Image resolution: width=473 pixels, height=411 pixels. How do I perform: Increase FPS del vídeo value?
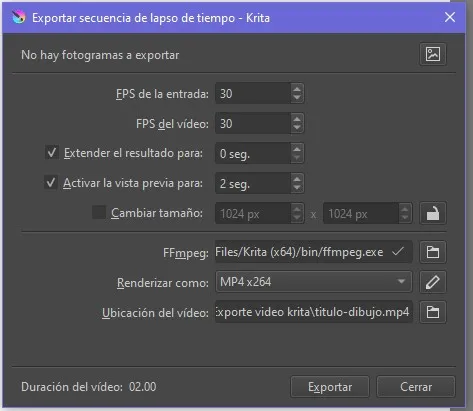click(x=297, y=118)
